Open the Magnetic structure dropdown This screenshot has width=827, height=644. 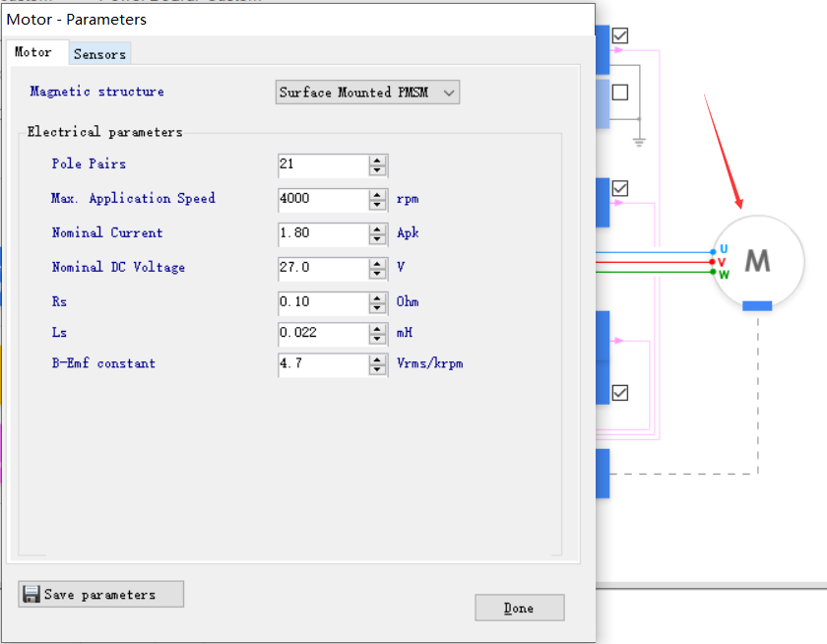click(x=367, y=93)
